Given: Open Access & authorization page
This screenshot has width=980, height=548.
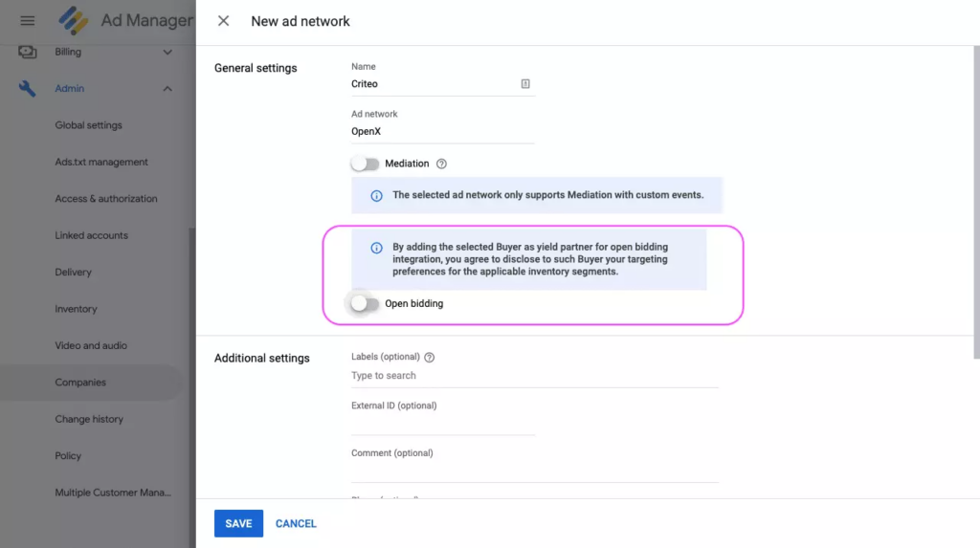Looking at the screenshot, I should (x=106, y=199).
